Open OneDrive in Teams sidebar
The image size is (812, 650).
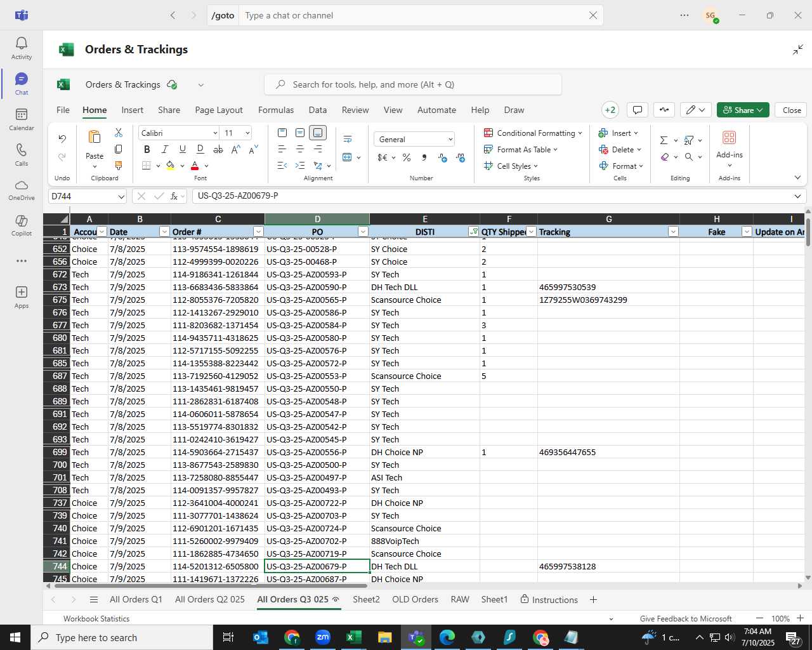pyautogui.click(x=21, y=190)
